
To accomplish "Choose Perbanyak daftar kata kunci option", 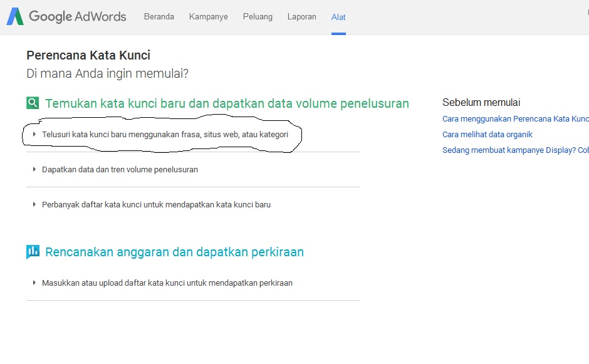I will (156, 204).
